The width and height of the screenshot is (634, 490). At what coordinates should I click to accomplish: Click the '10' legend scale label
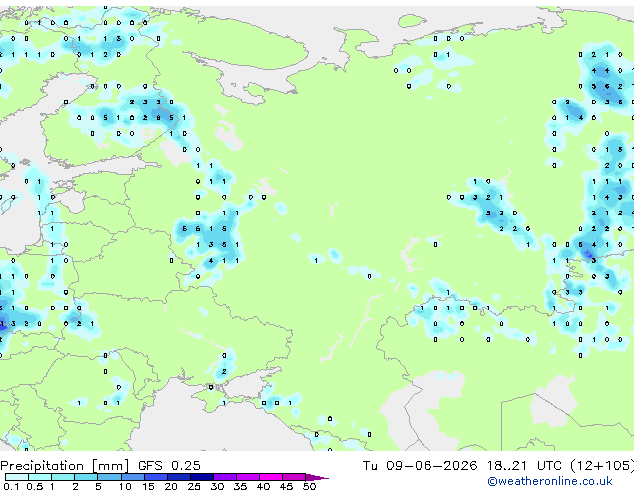(x=125, y=486)
